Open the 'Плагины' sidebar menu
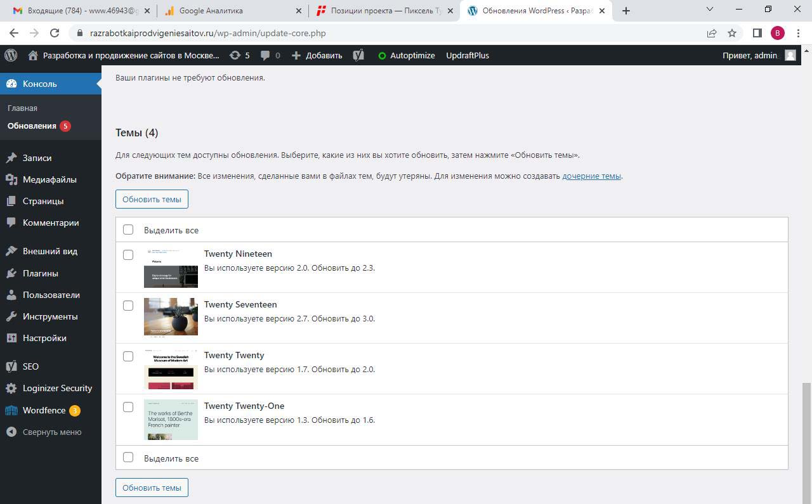 41,273
